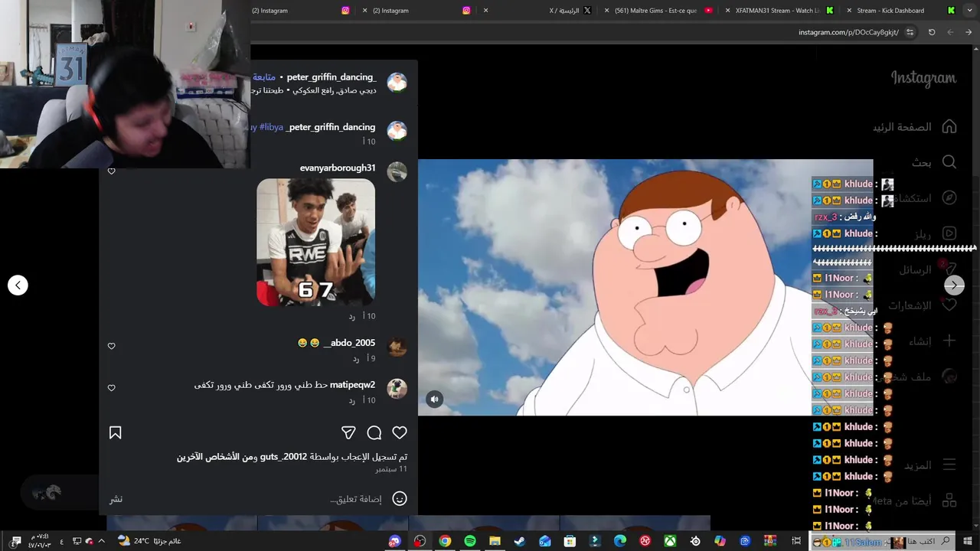Open the Xbox app from the taskbar

670,541
